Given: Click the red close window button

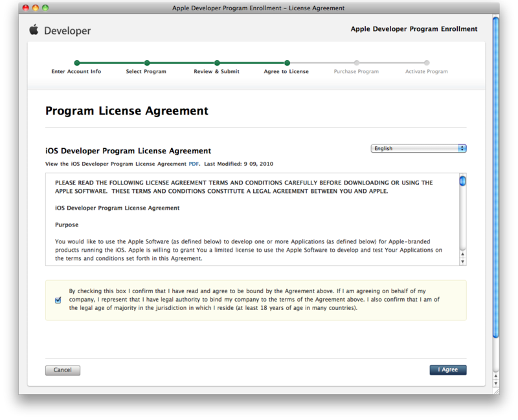Looking at the screenshot, I should point(25,8).
